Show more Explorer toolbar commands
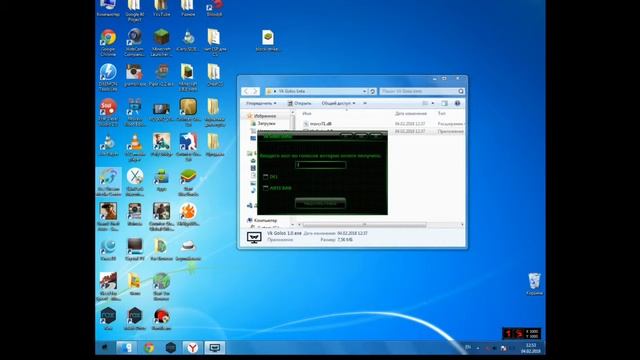The width and height of the screenshot is (640, 360). click(365, 103)
